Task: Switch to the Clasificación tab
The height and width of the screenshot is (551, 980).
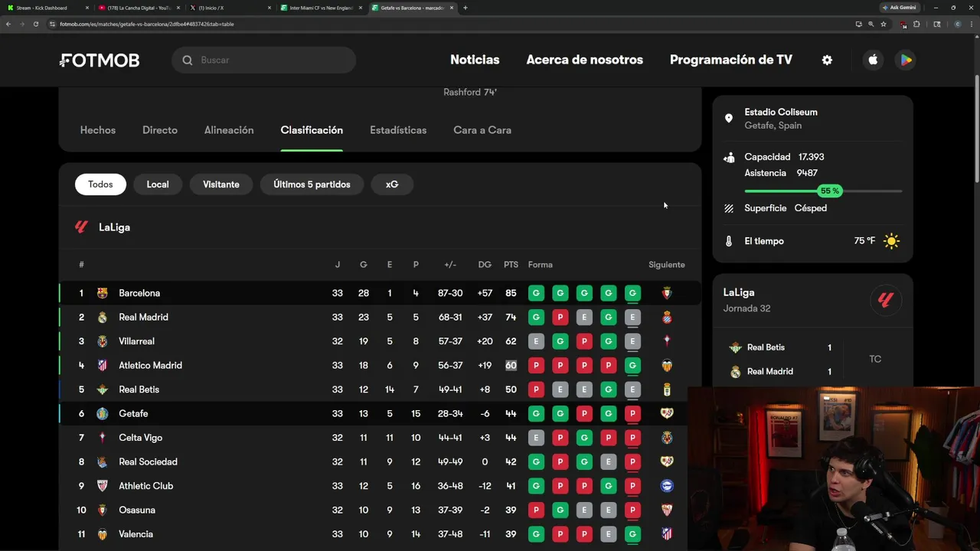Action: pos(312,130)
